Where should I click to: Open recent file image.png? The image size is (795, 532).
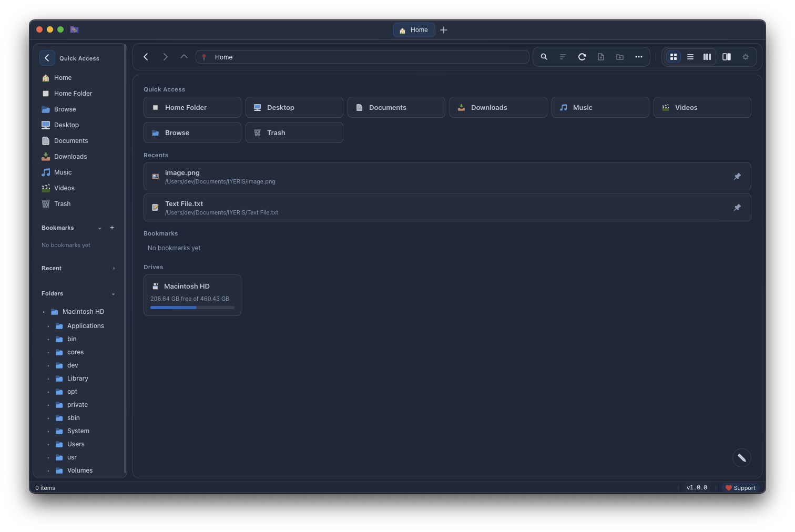point(447,177)
